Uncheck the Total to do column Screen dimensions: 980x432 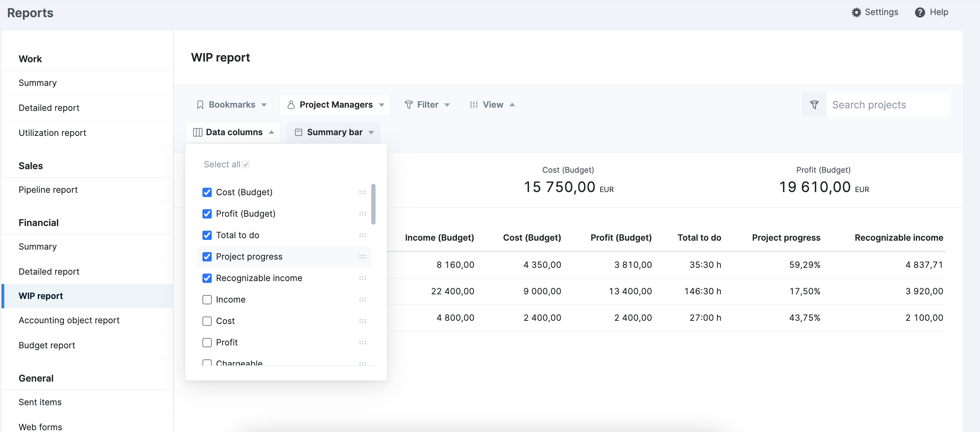coord(207,235)
